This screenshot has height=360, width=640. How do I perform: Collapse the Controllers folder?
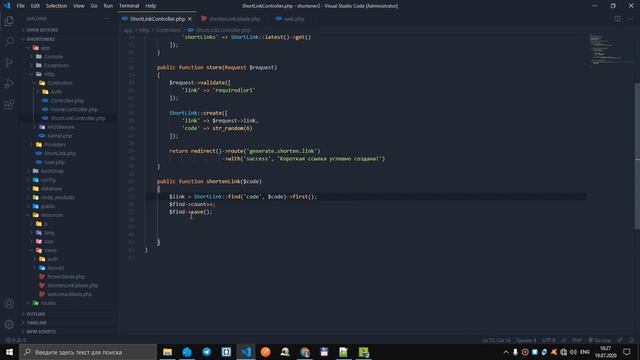click(x=60, y=83)
